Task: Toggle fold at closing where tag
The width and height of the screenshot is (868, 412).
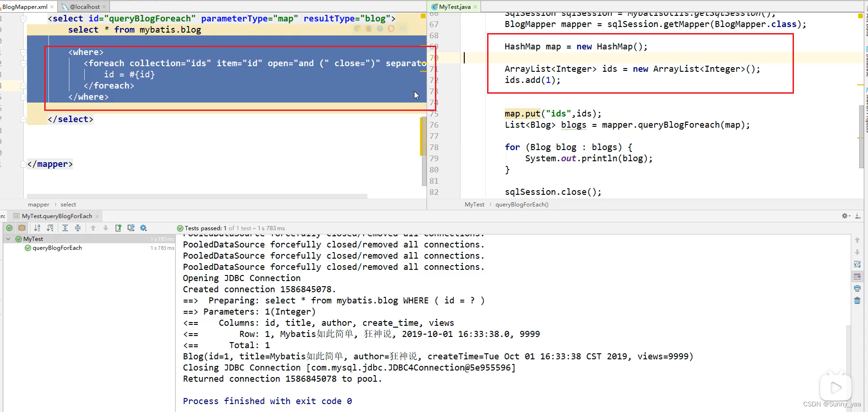Action: 23,97
